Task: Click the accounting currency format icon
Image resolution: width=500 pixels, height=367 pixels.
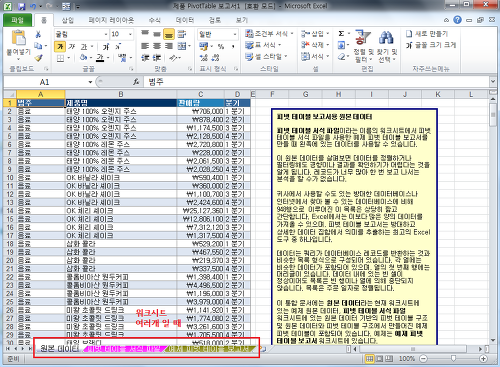Action: 203,46
